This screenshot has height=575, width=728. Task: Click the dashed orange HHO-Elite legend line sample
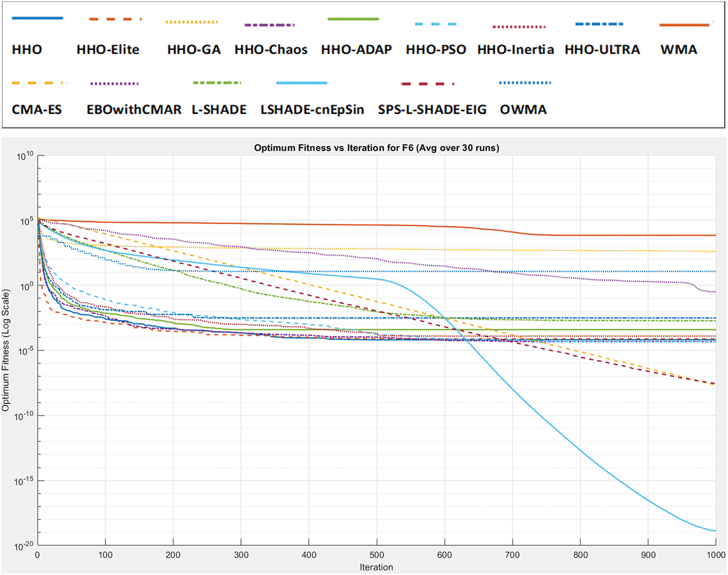coord(115,19)
